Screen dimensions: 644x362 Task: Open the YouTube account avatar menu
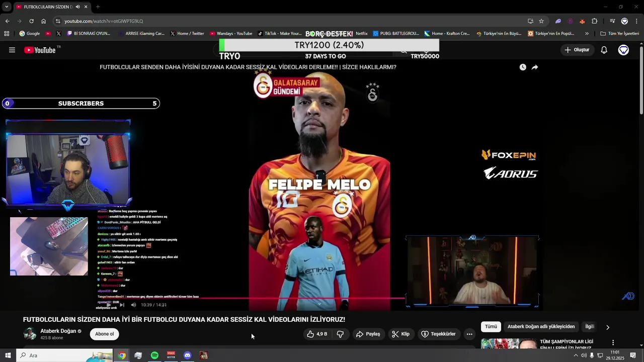pyautogui.click(x=623, y=50)
